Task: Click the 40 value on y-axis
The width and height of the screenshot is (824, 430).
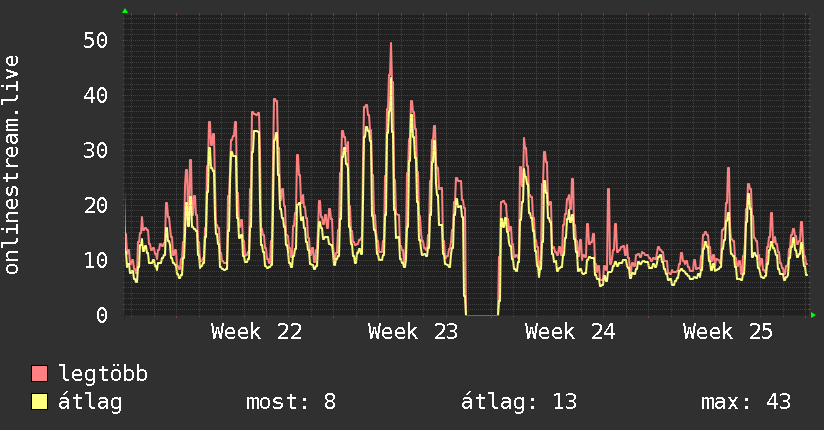Action: click(95, 96)
